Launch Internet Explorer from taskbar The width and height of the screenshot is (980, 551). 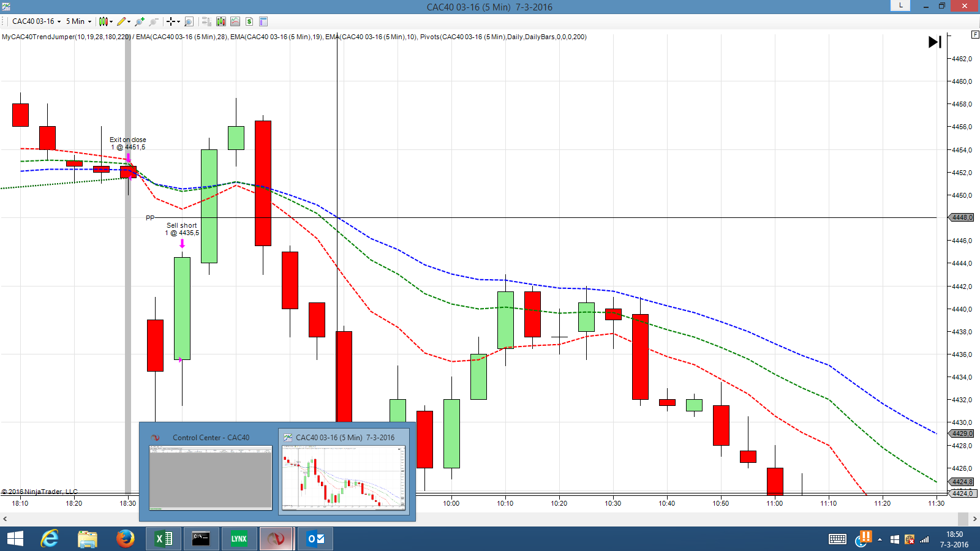coord(50,539)
